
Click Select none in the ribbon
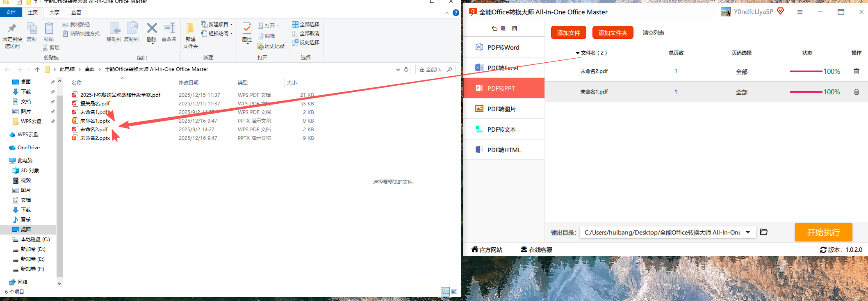point(306,34)
